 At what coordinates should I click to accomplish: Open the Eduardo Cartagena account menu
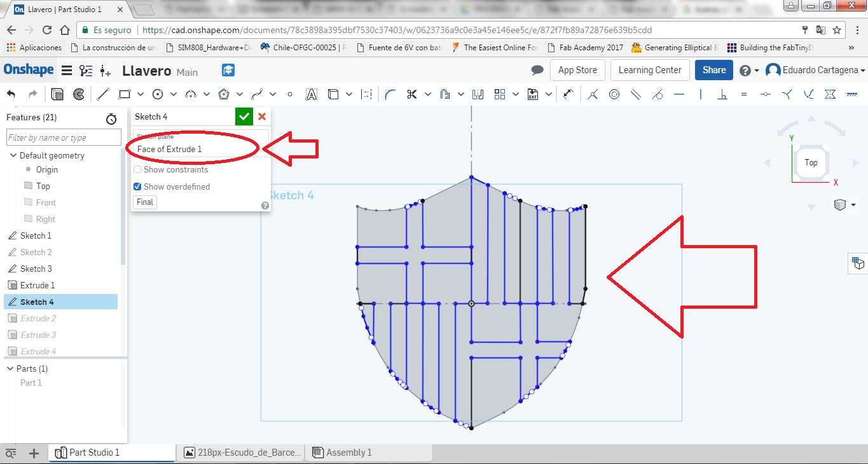point(815,70)
